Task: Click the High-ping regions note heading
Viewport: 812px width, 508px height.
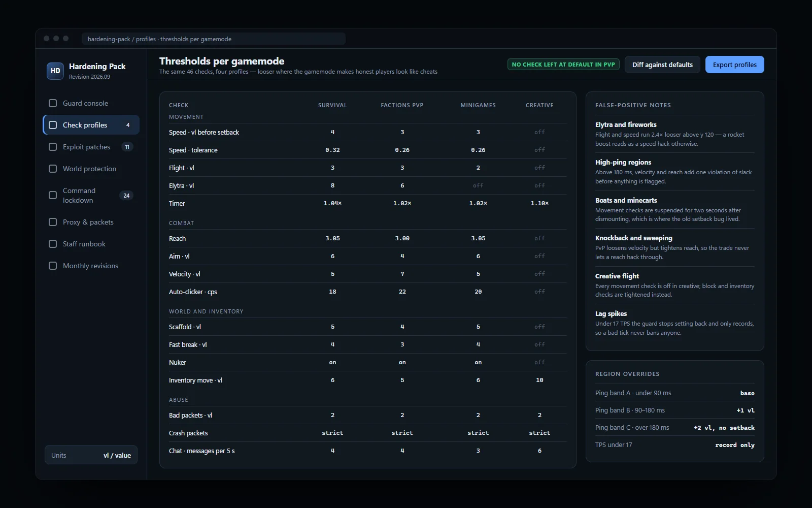Action: [623, 162]
